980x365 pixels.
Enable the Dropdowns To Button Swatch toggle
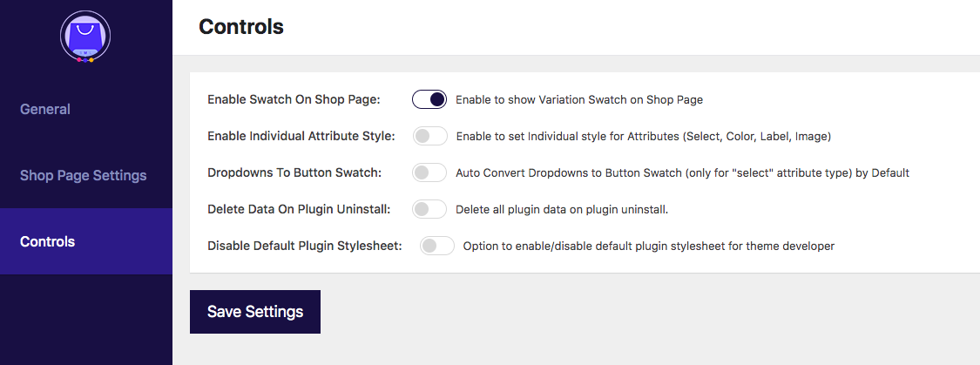429,172
